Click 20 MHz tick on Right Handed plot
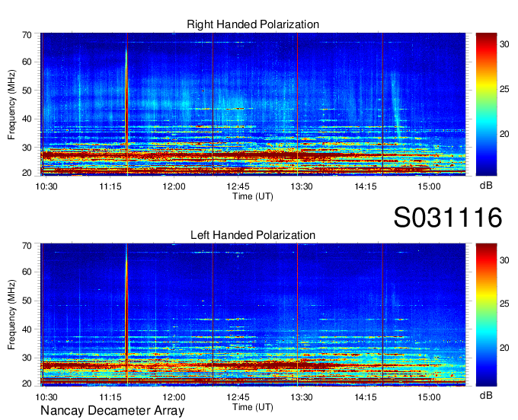The width and height of the screenshot is (518, 420). pyautogui.click(x=27, y=173)
